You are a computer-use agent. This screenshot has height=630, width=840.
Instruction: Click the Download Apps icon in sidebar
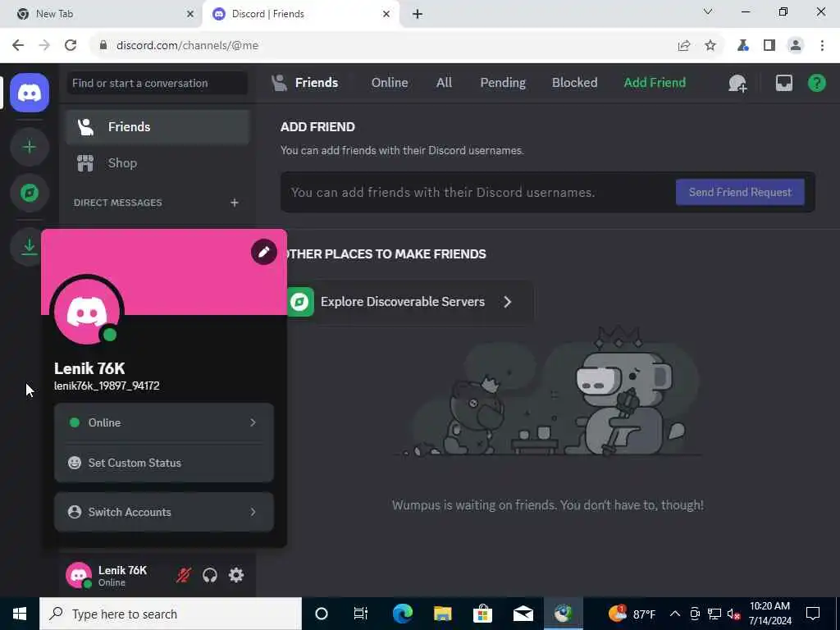point(30,246)
